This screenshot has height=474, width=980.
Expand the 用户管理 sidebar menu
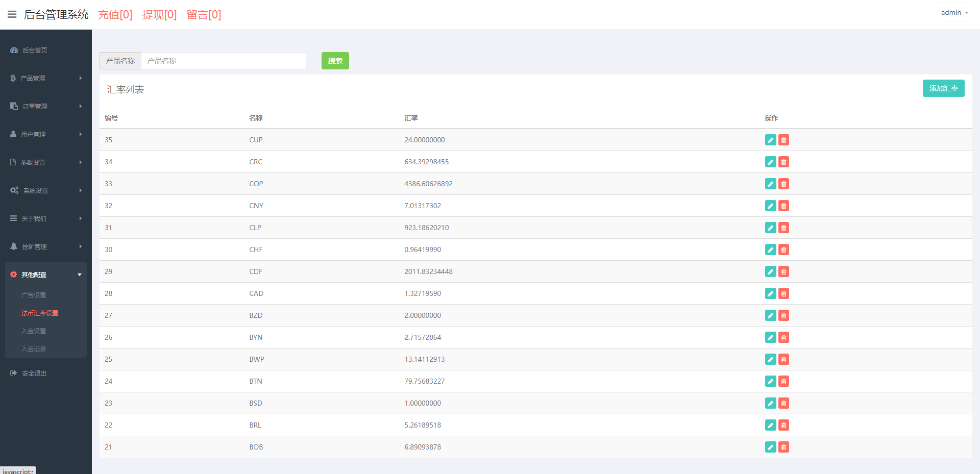[45, 134]
